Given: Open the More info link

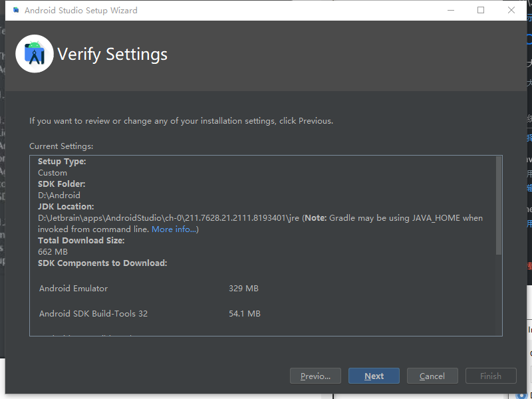Looking at the screenshot, I should pyautogui.click(x=174, y=229).
